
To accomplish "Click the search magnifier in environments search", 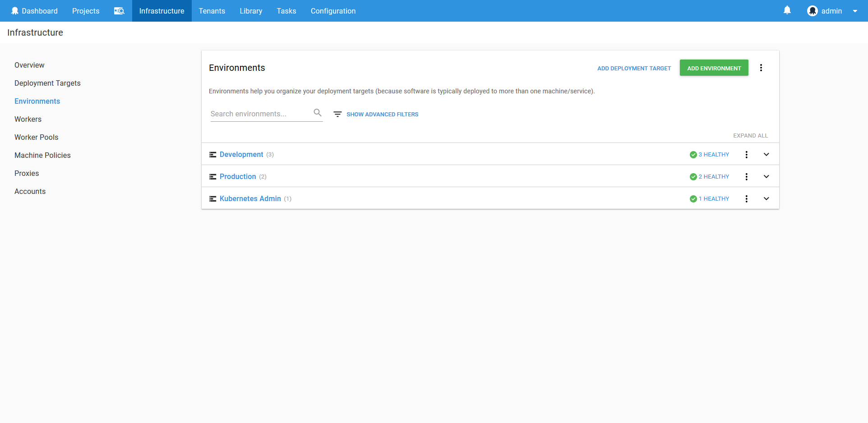I will point(317,113).
